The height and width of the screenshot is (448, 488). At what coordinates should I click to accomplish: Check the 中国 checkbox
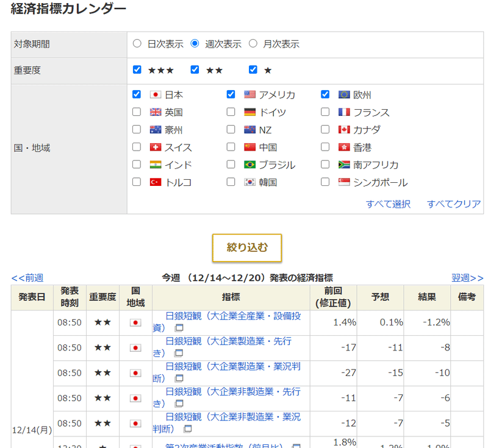pos(231,147)
